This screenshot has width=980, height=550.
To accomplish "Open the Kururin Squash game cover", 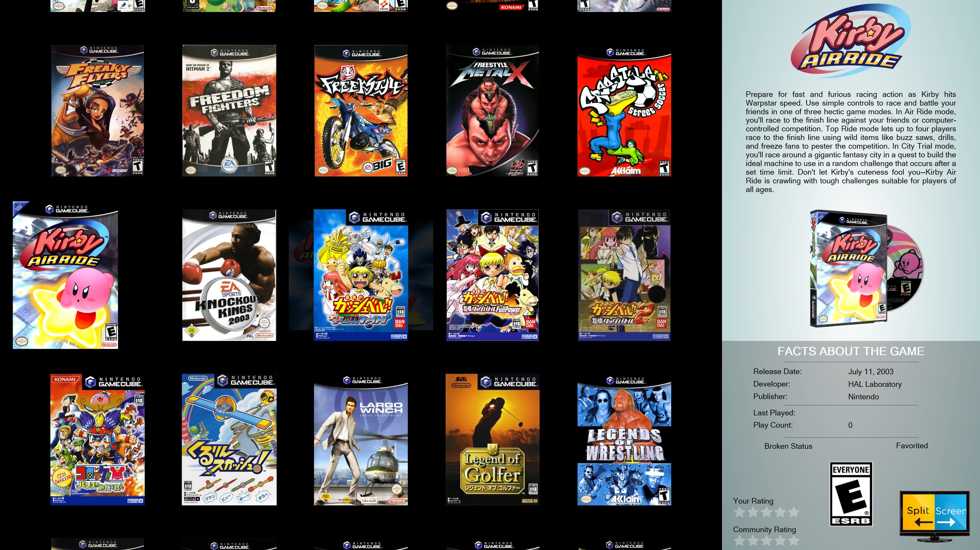I will (229, 439).
